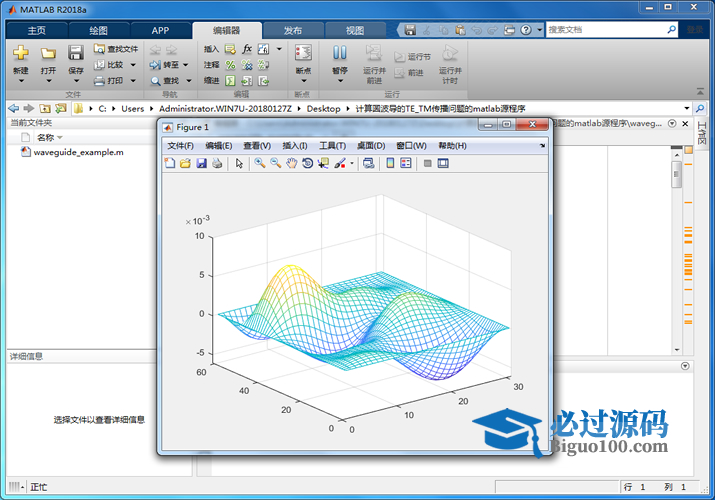Open the 工具(T) menu in Figure 1
The height and width of the screenshot is (500, 715).
[x=332, y=146]
